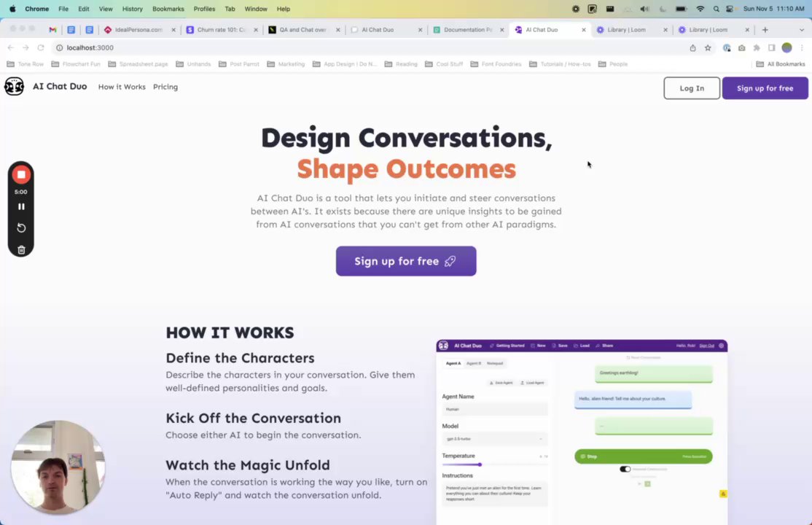Image resolution: width=812 pixels, height=525 pixels.
Task: Open the Model dropdown in the preview
Action: click(494, 439)
